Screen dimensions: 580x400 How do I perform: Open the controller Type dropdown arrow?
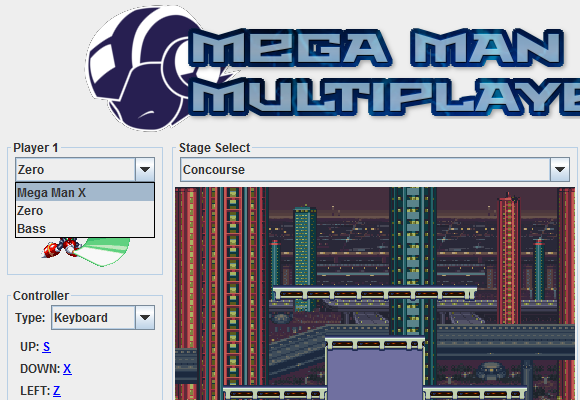[145, 317]
